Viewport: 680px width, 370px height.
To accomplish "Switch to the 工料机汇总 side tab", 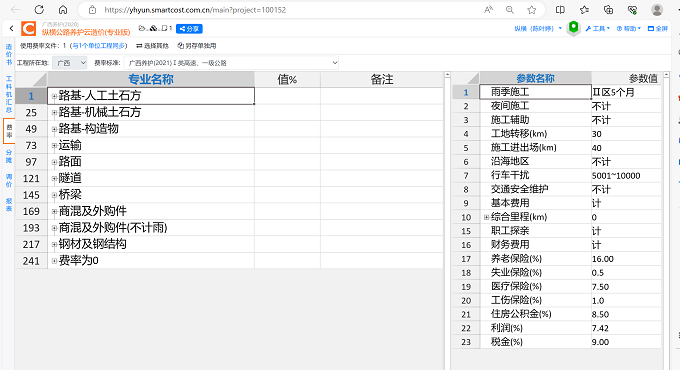I will tap(9, 94).
